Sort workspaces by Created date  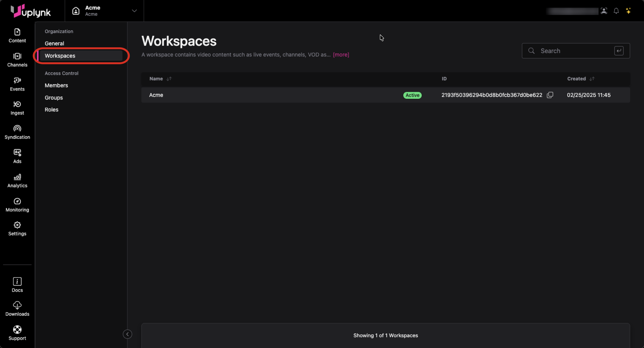(x=591, y=79)
